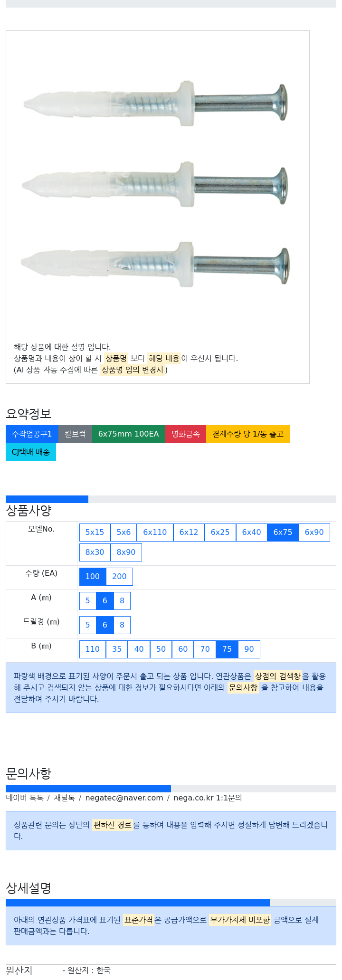Open nega.co.kr 1:1문의 link

[x=208, y=798]
